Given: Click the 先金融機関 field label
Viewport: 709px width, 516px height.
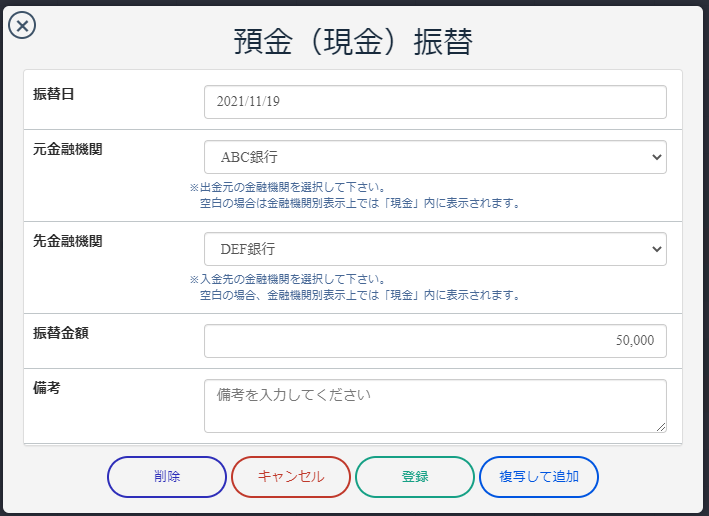Looking at the screenshot, I should point(67,241).
